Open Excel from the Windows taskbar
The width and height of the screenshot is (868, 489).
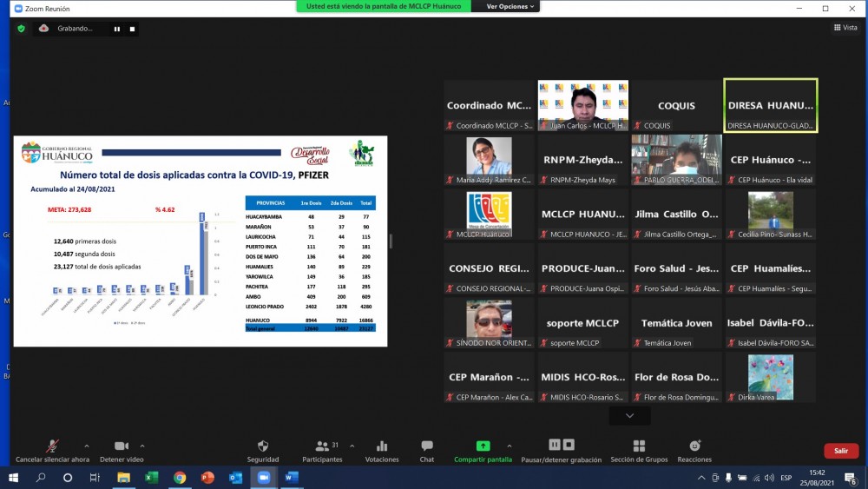[150, 478]
